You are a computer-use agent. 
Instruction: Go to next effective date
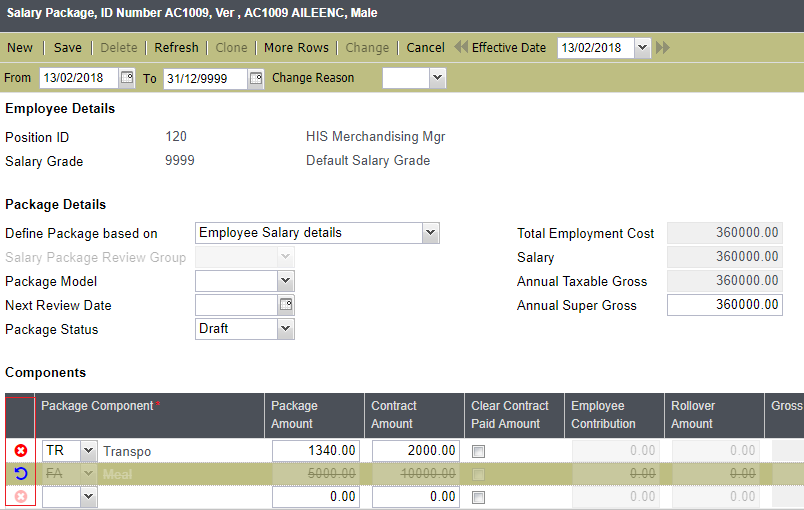click(x=662, y=47)
